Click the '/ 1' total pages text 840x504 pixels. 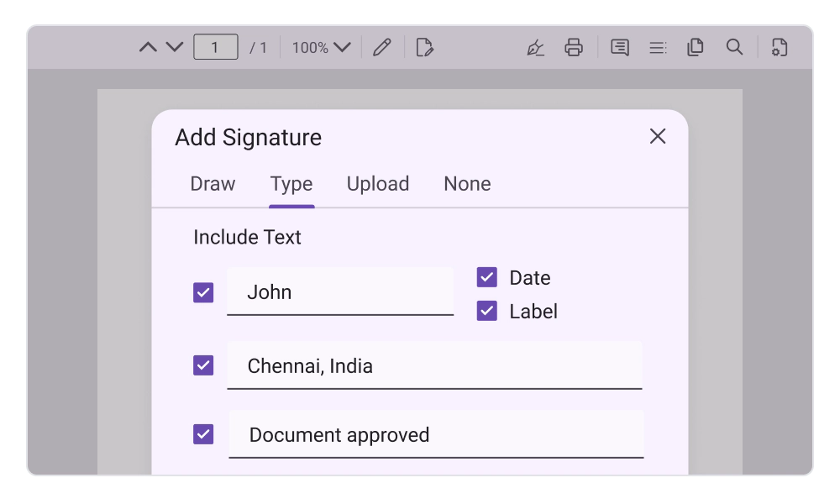pyautogui.click(x=258, y=48)
